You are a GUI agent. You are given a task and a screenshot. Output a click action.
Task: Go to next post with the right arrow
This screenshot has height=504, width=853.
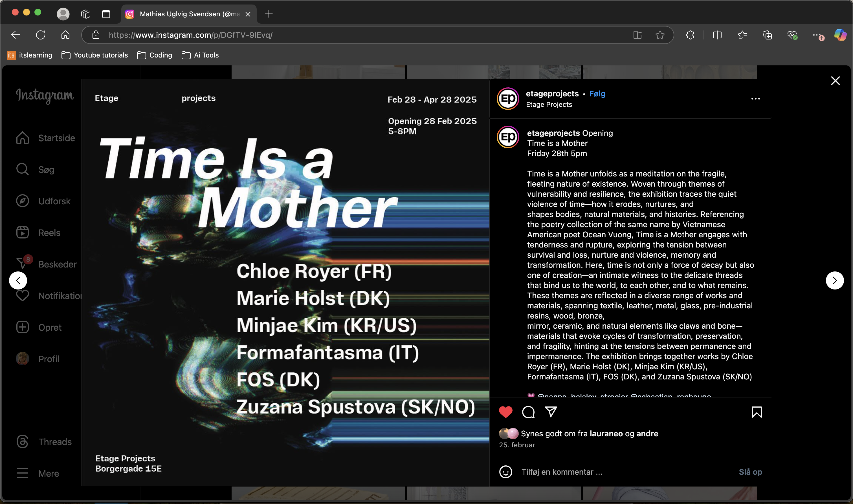click(x=834, y=280)
